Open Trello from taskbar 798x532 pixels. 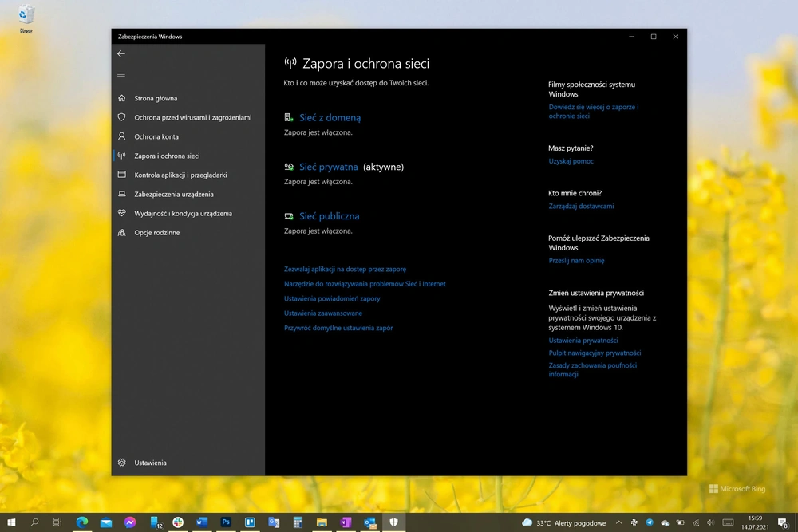[250, 522]
